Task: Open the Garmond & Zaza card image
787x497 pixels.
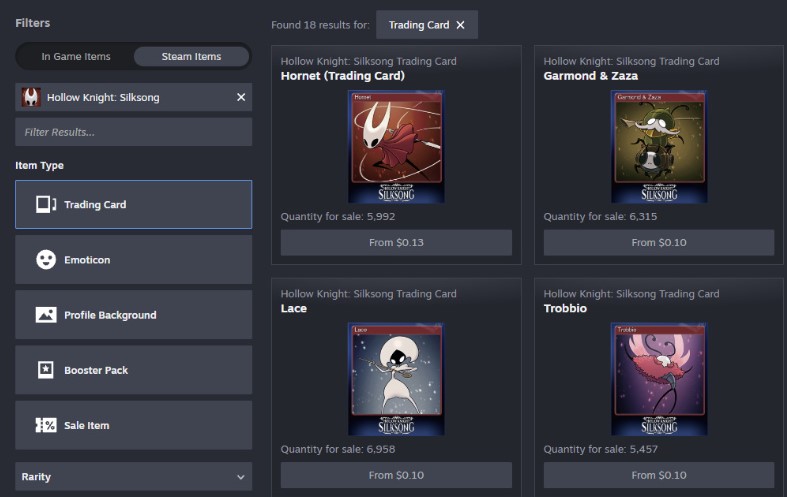Action: (x=659, y=147)
